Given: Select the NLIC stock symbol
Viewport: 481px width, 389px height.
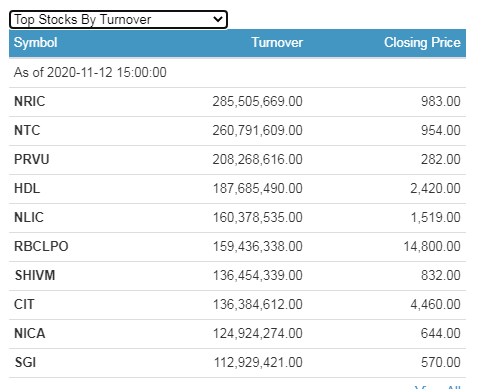Looking at the screenshot, I should (29, 217).
